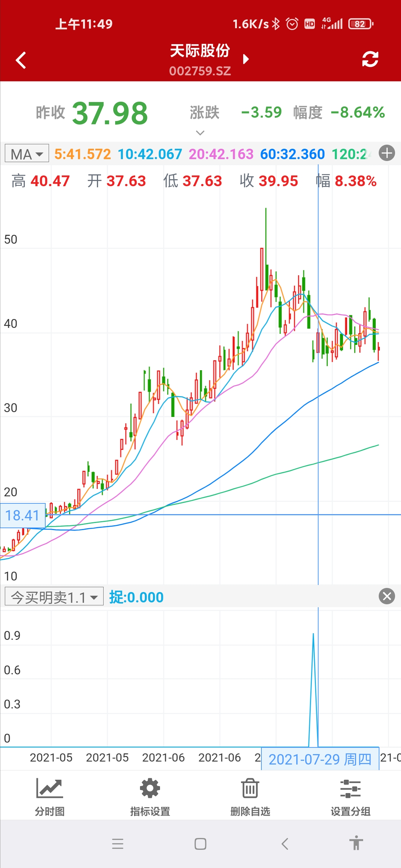This screenshot has width=401, height=868.
Task: Tap the 天际股份 stock title
Action: [x=200, y=51]
